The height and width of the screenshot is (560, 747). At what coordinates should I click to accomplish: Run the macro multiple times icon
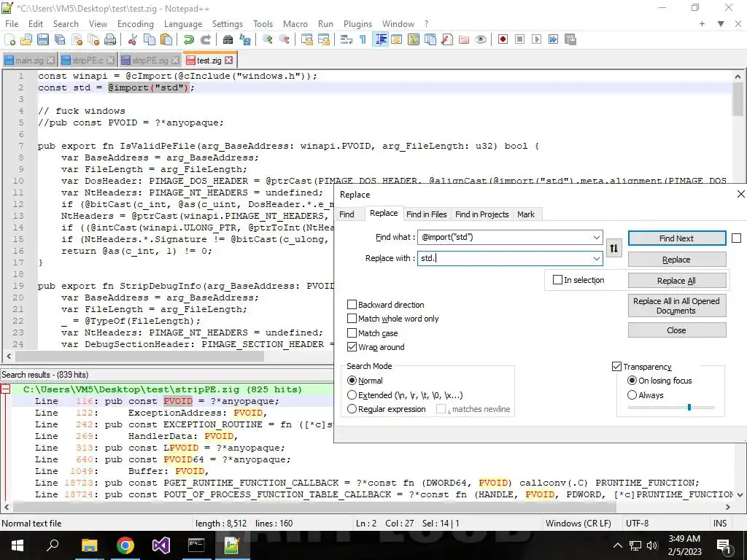(x=553, y=39)
